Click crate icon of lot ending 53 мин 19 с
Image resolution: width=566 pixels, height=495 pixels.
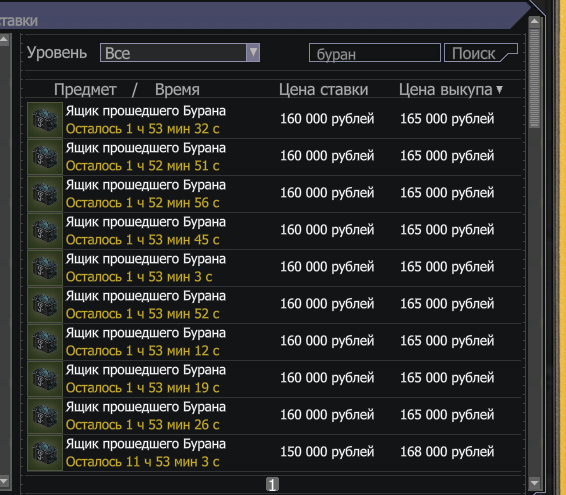(x=45, y=379)
